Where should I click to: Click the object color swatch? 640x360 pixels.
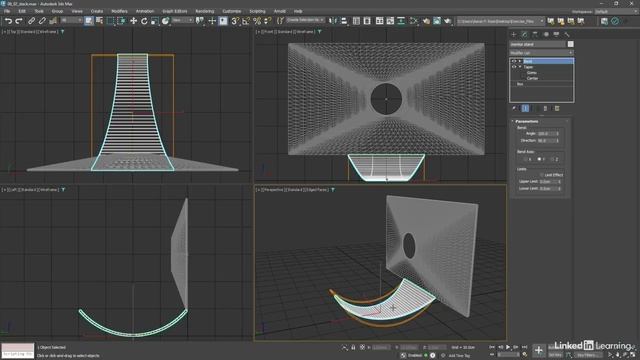click(x=570, y=44)
